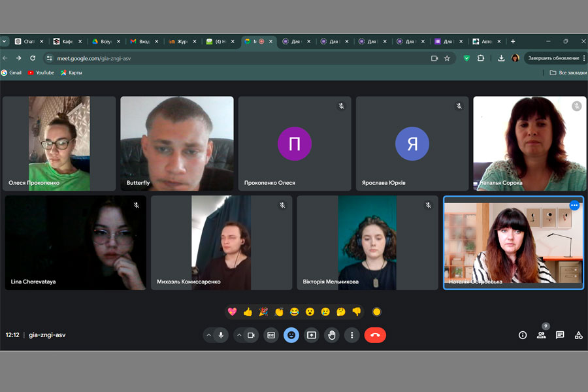Click the Ярослава Юрків avatar tile
This screenshot has width=588, height=392.
point(412,143)
